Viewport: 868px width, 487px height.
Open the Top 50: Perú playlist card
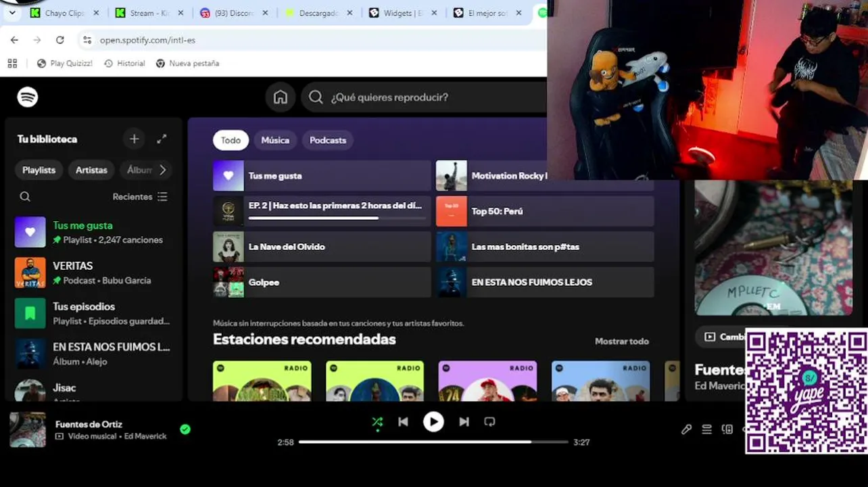tap(545, 212)
